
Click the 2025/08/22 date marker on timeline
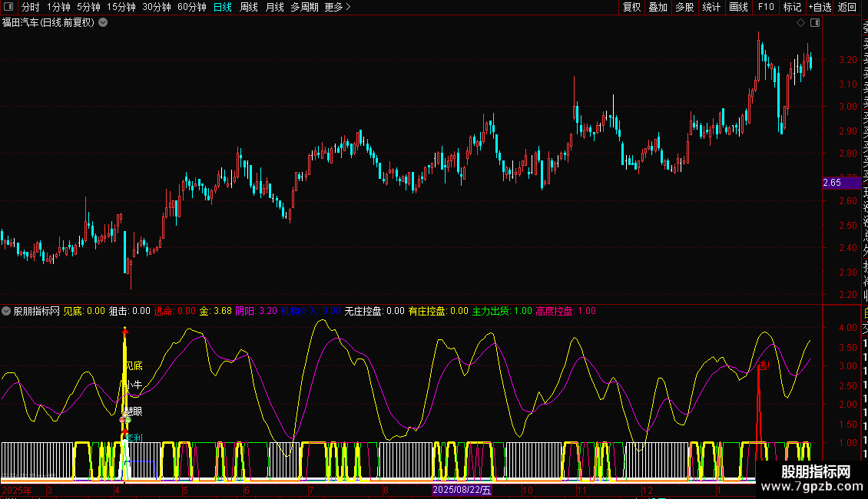pos(461,490)
